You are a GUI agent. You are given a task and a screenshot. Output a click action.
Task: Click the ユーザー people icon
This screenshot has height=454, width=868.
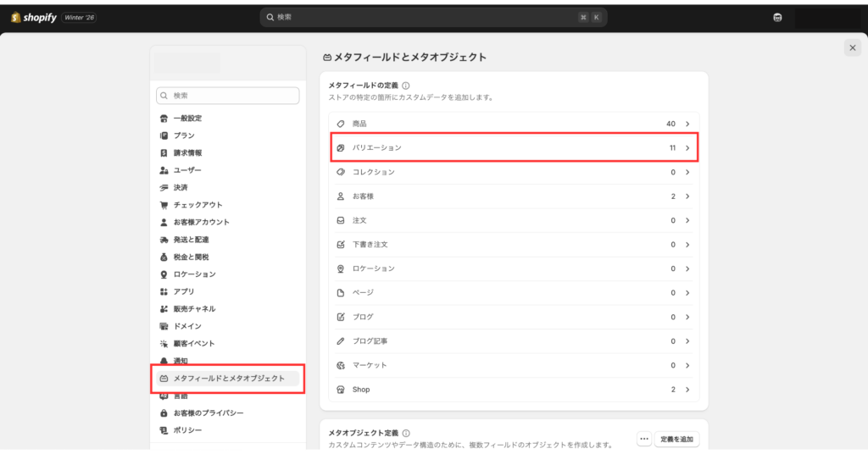click(x=164, y=170)
